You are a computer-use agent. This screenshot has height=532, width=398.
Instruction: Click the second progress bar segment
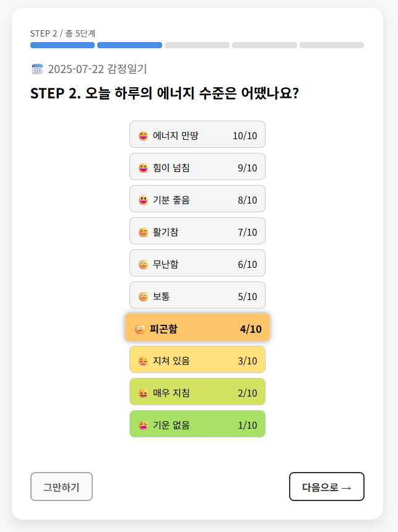(129, 45)
